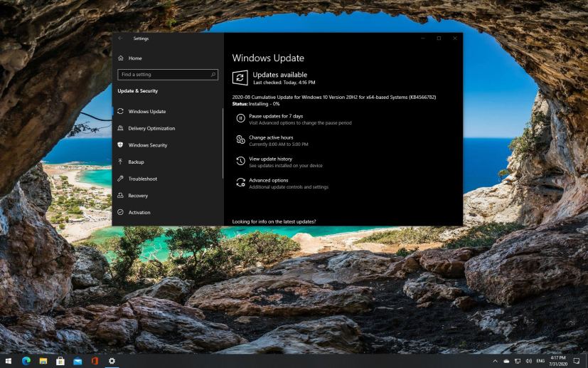Click the pause circle icon

[240, 118]
